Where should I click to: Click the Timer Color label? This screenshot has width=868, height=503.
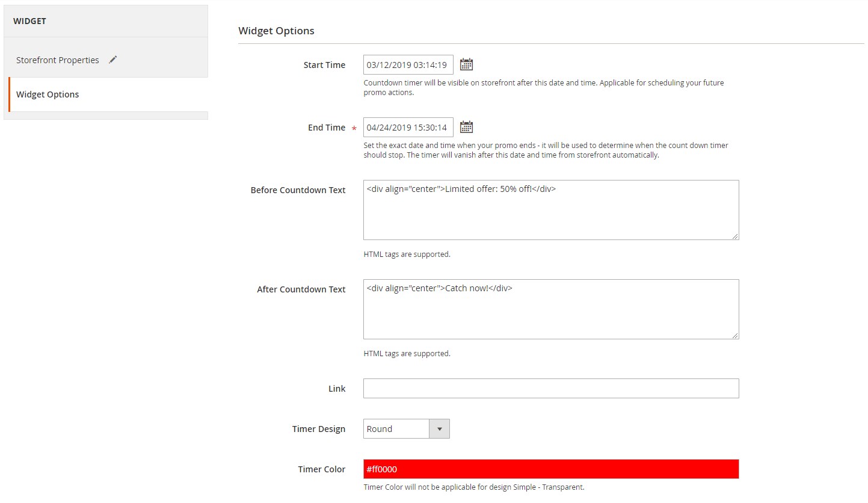tap(322, 469)
